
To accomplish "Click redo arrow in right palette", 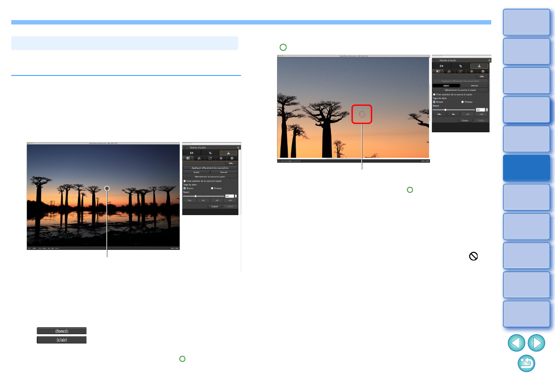I will pos(467,114).
